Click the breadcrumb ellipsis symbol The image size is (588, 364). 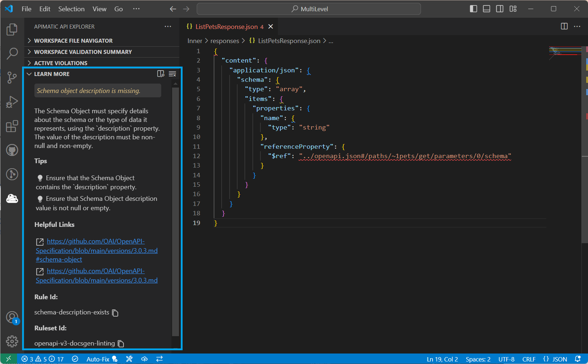(331, 41)
